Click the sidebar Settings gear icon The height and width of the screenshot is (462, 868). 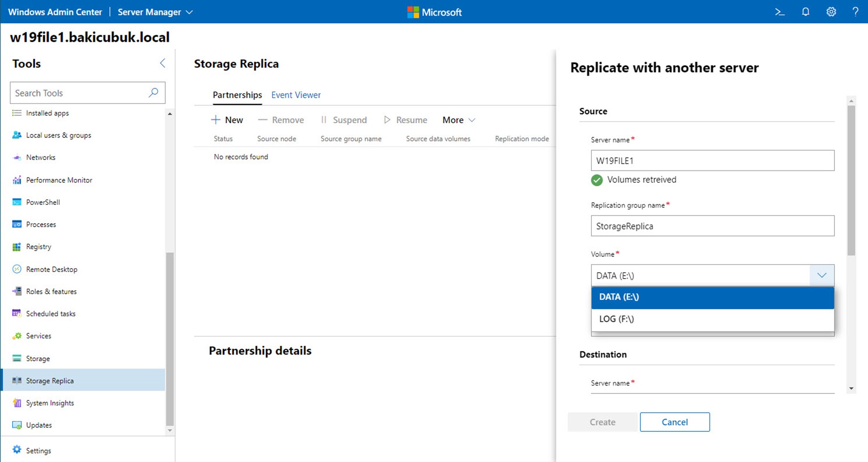(x=17, y=450)
